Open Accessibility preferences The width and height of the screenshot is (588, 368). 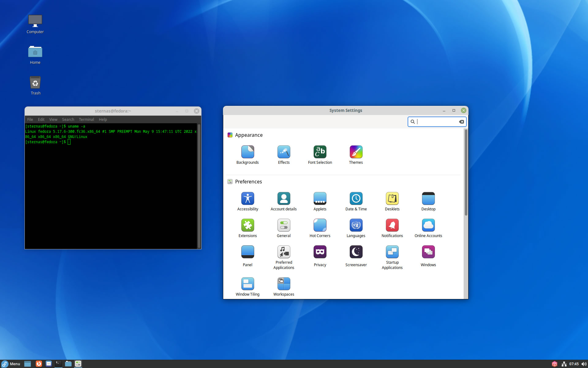pyautogui.click(x=247, y=201)
